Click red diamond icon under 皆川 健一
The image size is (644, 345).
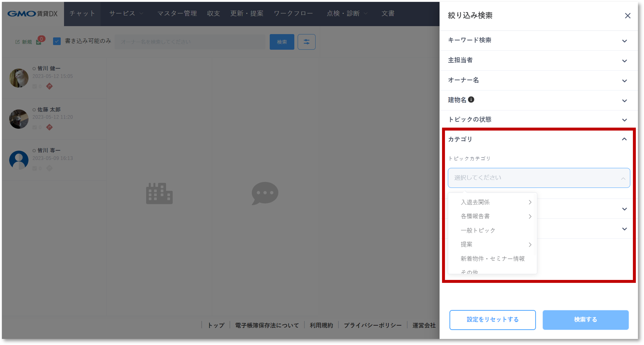50,86
